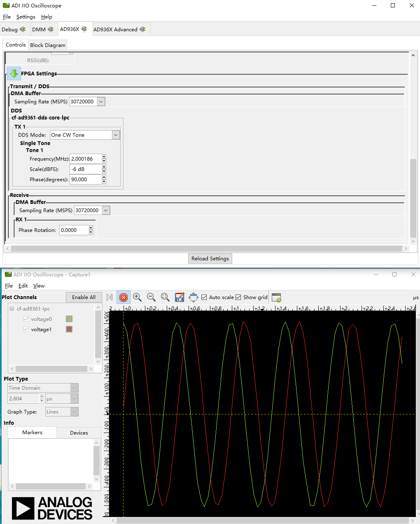420x524 pixels.
Task: Open the DDS Mode dropdown
Action: click(x=116, y=135)
